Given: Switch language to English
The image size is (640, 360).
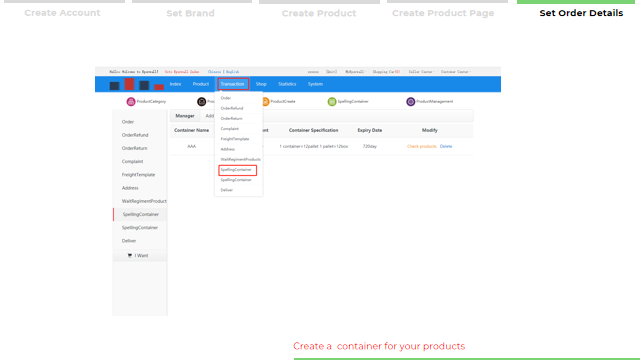Looking at the screenshot, I should (x=233, y=72).
